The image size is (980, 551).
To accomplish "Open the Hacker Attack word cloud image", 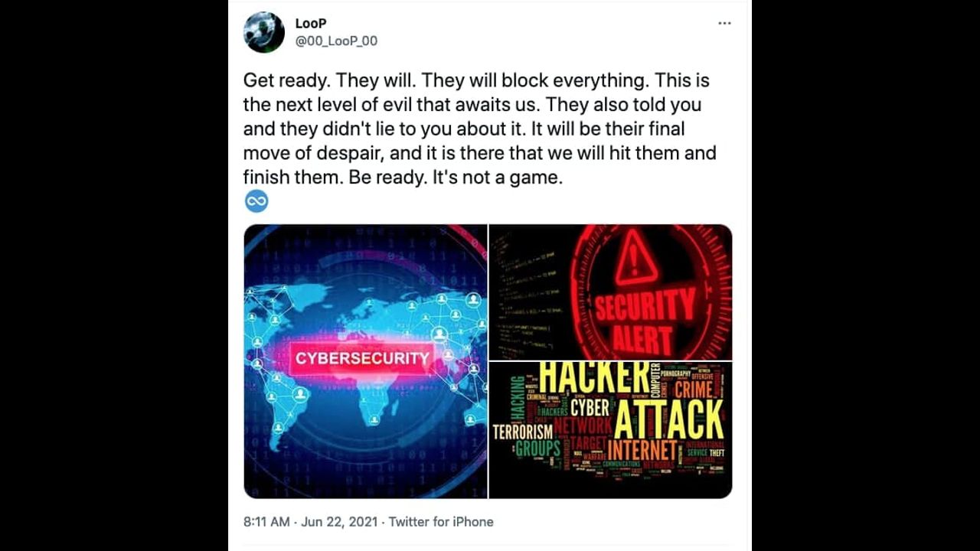I will [x=610, y=430].
